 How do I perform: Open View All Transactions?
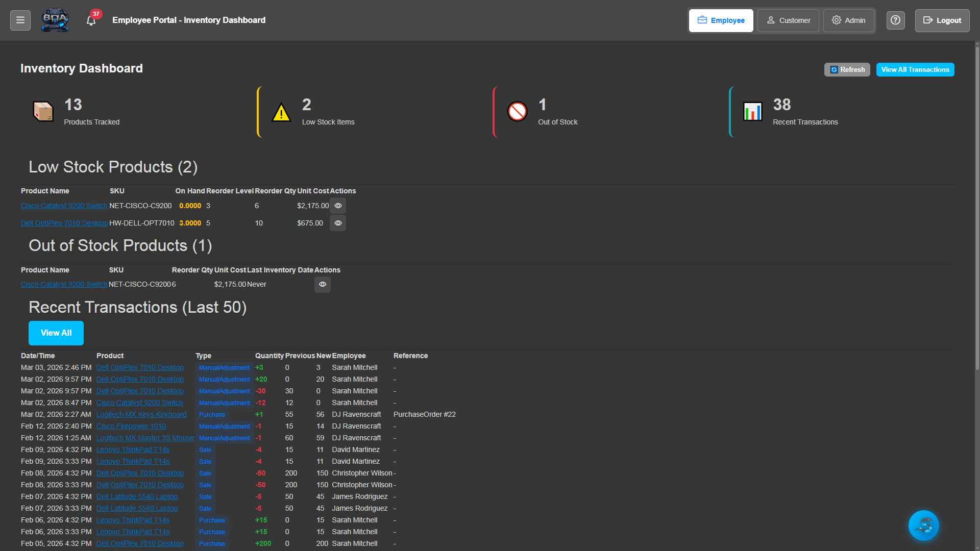[915, 69]
